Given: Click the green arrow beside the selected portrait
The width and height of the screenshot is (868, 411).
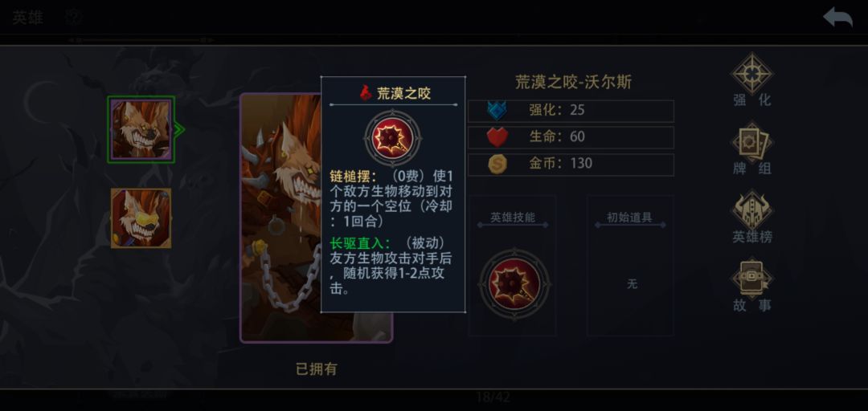Looking at the screenshot, I should [x=180, y=130].
